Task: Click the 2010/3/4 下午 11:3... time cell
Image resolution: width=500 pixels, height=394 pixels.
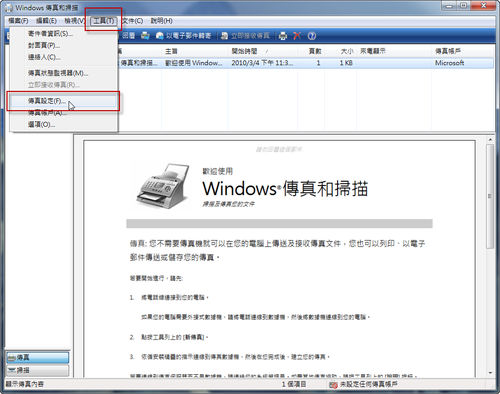Action: click(262, 63)
